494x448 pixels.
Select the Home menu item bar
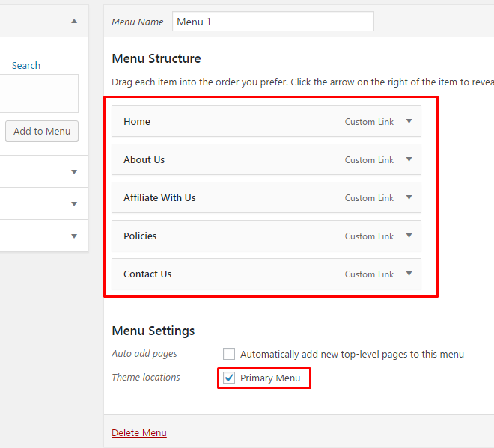266,121
